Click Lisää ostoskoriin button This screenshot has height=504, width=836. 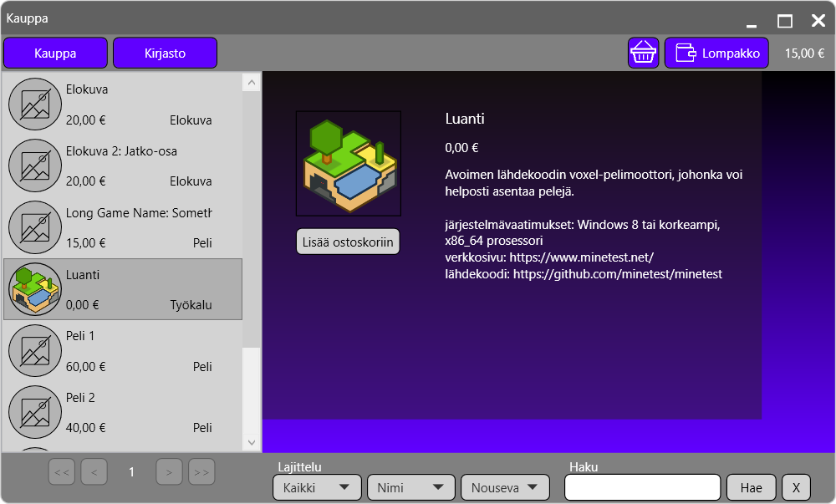[x=348, y=242]
